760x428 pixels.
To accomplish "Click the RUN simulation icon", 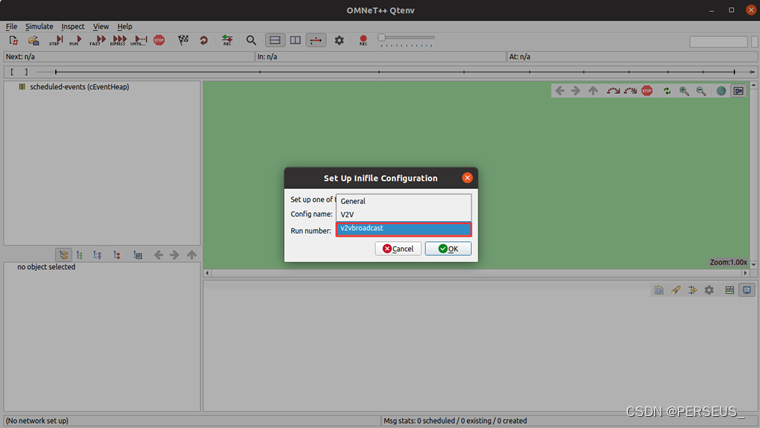I will pos(75,41).
